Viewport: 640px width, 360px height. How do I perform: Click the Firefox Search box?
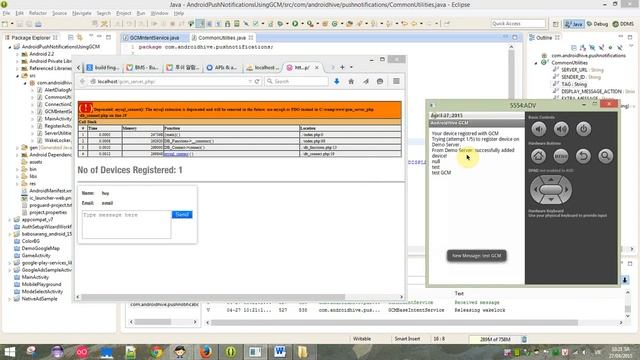tap(297, 81)
